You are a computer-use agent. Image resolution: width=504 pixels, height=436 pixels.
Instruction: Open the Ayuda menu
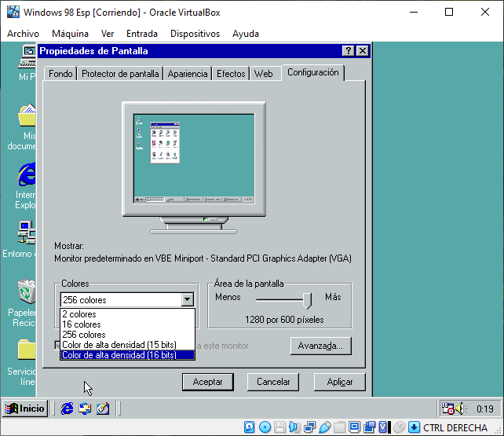pyautogui.click(x=246, y=34)
